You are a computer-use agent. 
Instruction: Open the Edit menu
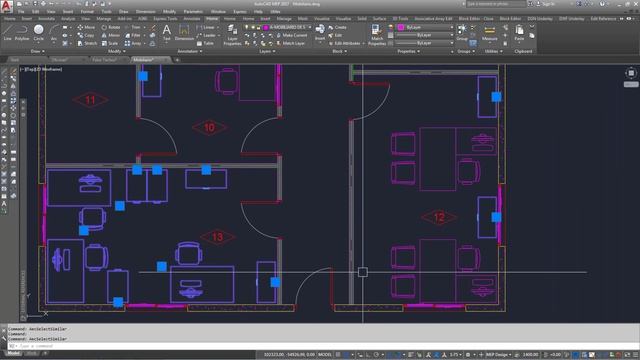pos(36,11)
